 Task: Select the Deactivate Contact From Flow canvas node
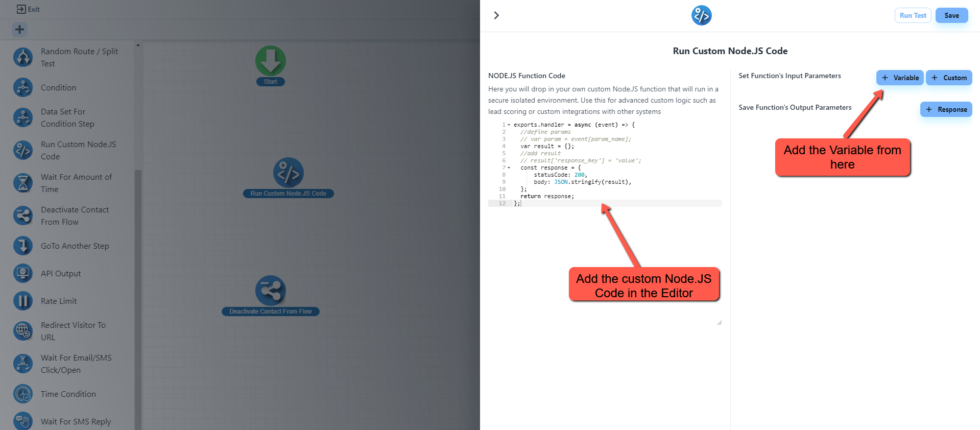(x=270, y=291)
